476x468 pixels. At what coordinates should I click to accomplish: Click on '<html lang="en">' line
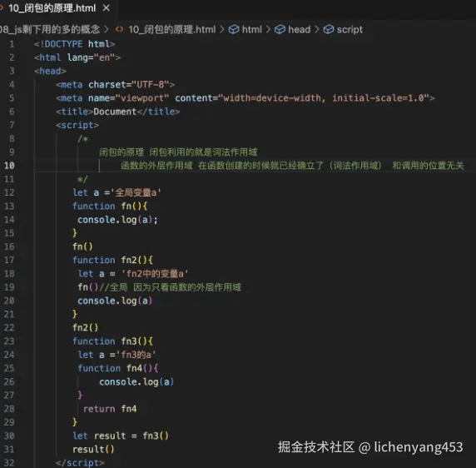click(x=77, y=57)
